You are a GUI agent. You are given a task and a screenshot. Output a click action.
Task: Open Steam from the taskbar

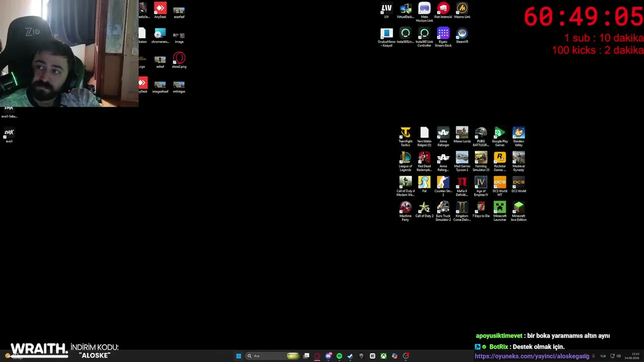(350, 356)
